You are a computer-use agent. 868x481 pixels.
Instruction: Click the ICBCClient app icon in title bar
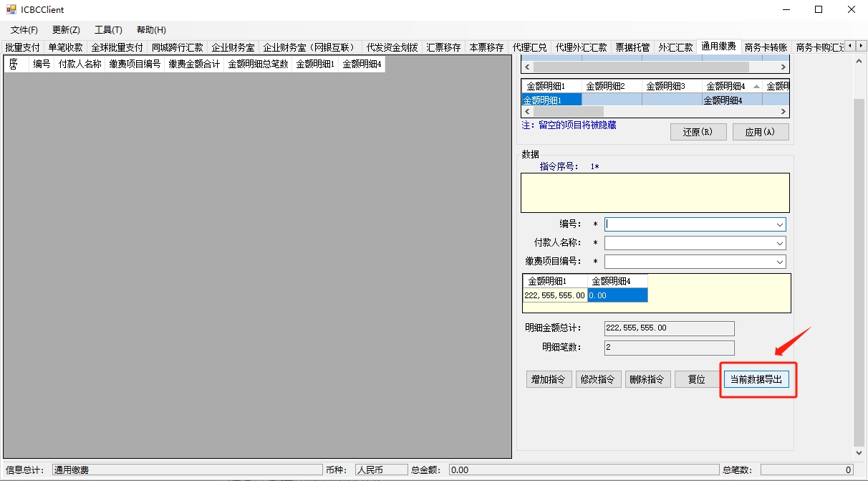(x=11, y=10)
